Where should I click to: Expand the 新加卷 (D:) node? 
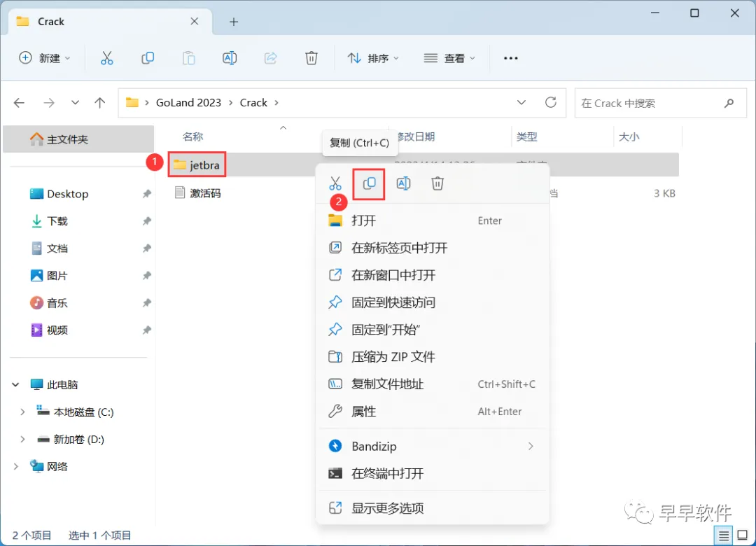(x=22, y=440)
